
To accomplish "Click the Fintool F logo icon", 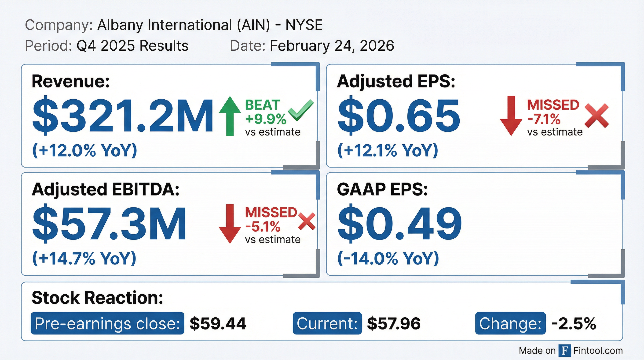I will pos(565,350).
